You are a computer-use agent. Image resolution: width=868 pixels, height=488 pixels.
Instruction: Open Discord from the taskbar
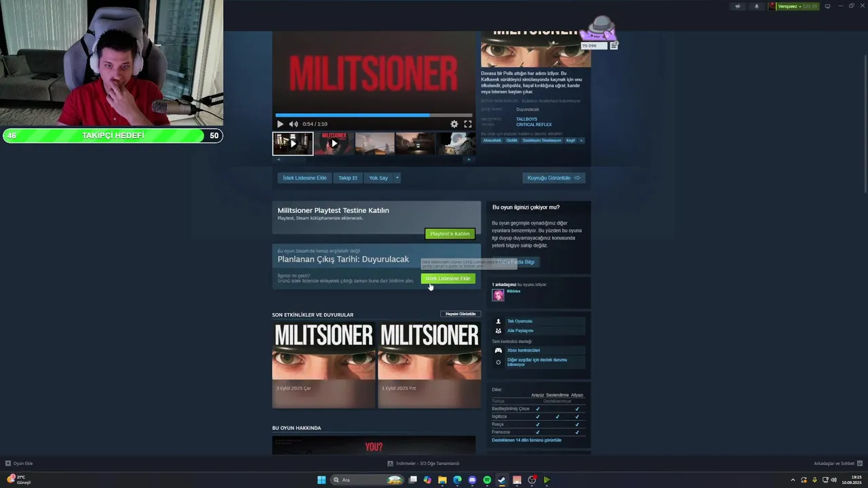(x=472, y=480)
